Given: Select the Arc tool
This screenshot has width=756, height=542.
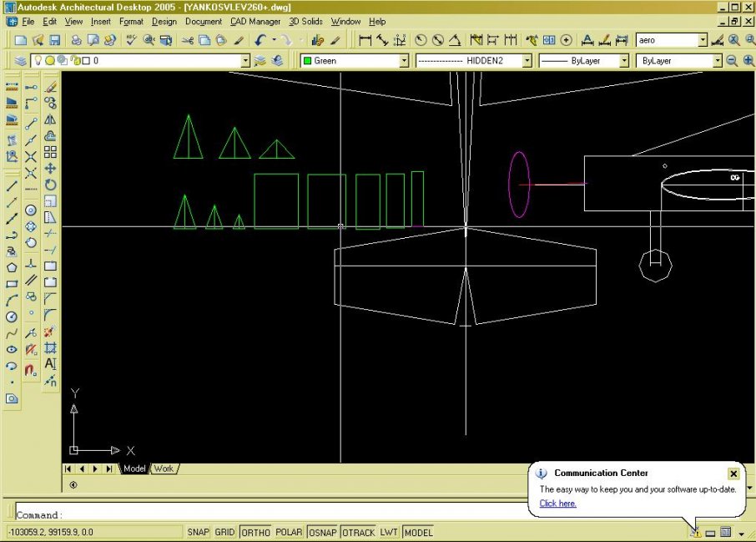Looking at the screenshot, I should click(12, 300).
